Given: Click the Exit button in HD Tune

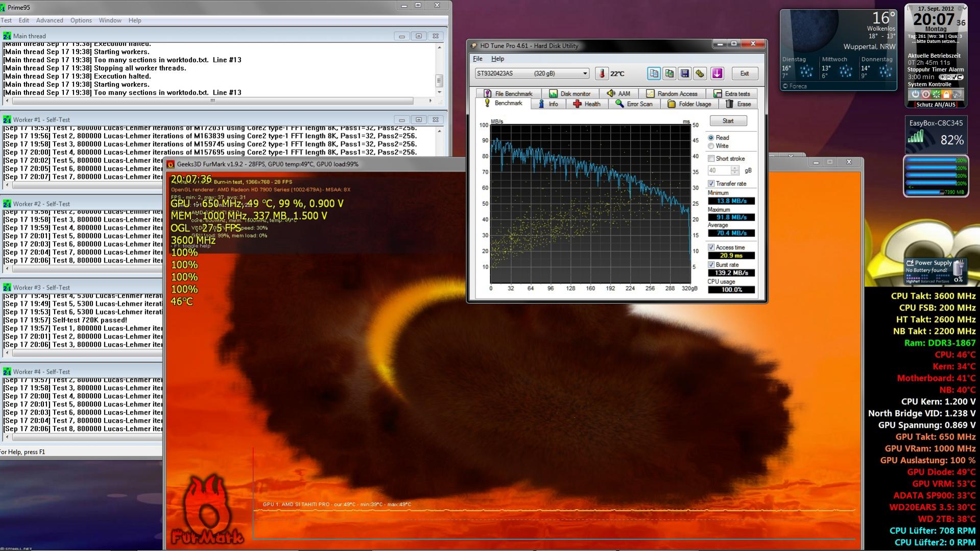Looking at the screenshot, I should [x=745, y=74].
